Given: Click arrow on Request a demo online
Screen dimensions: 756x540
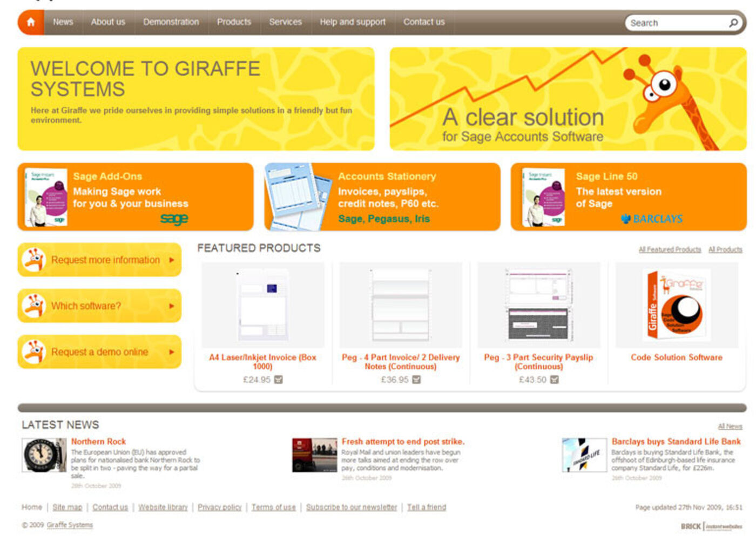Looking at the screenshot, I should click(x=172, y=352).
